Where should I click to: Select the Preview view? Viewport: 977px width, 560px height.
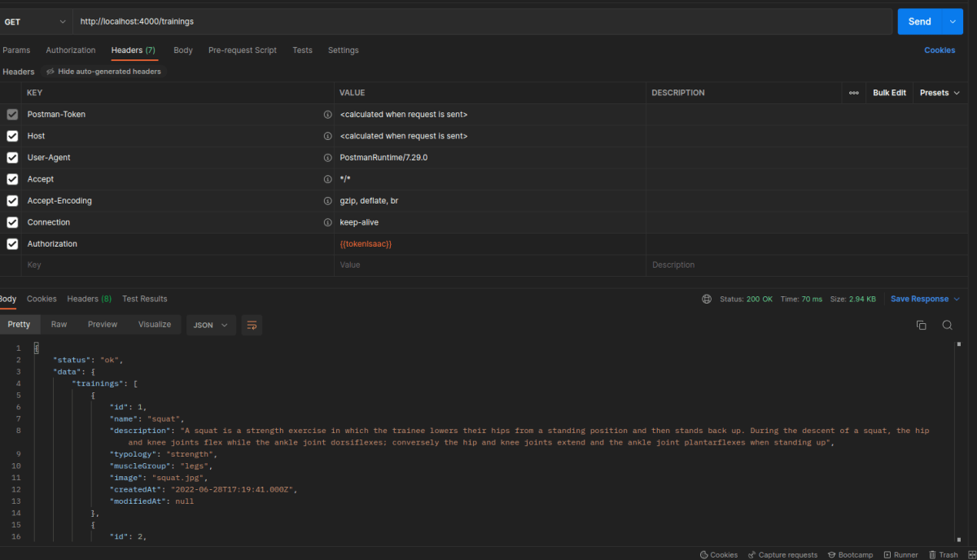point(103,325)
